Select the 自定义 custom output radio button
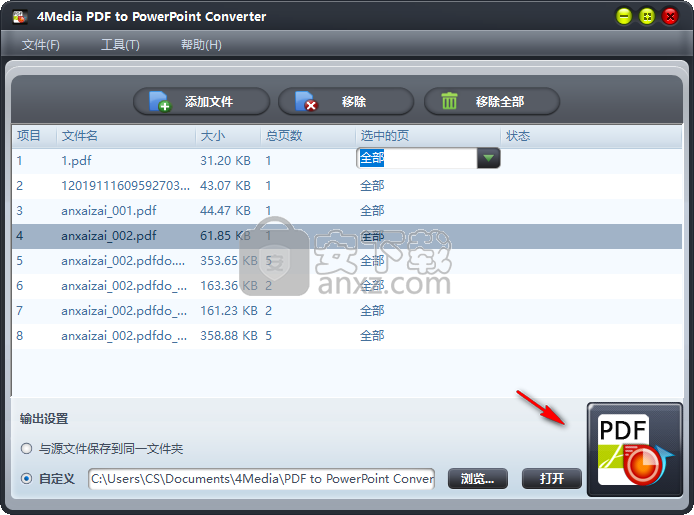 [27, 478]
